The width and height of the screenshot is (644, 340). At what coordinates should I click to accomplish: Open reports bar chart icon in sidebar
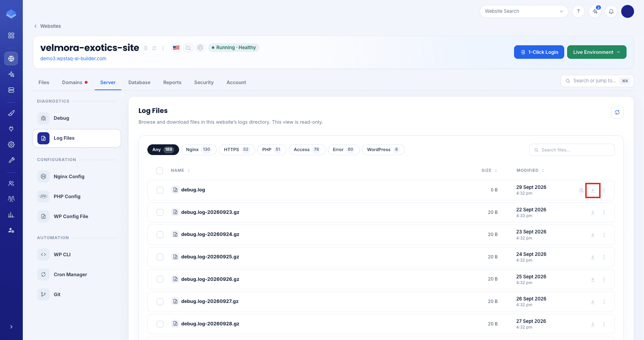point(11,215)
